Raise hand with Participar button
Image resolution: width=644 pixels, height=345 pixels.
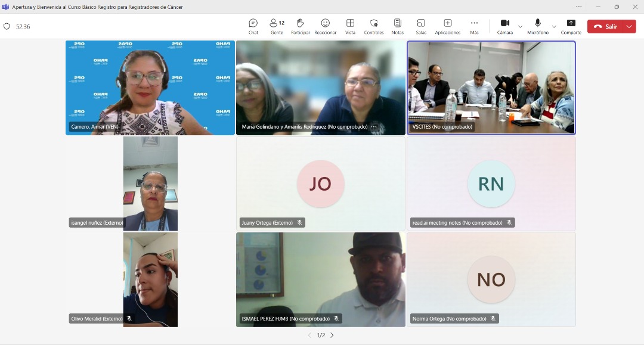(x=301, y=26)
